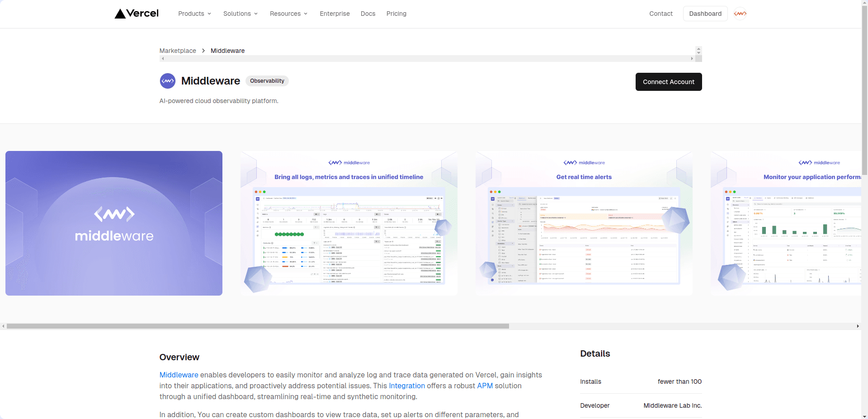Go back to Marketplace via breadcrumb
This screenshot has height=419, width=868.
(x=178, y=51)
